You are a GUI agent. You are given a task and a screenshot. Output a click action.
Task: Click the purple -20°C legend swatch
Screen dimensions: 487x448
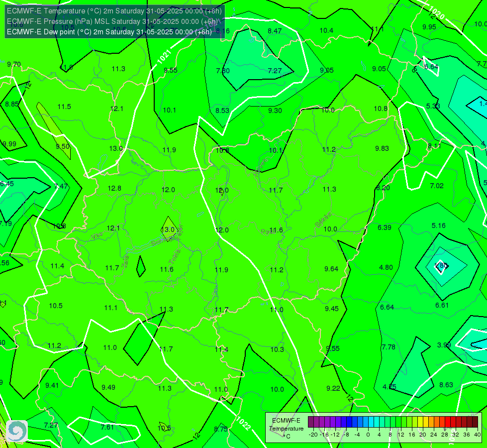click(x=311, y=422)
